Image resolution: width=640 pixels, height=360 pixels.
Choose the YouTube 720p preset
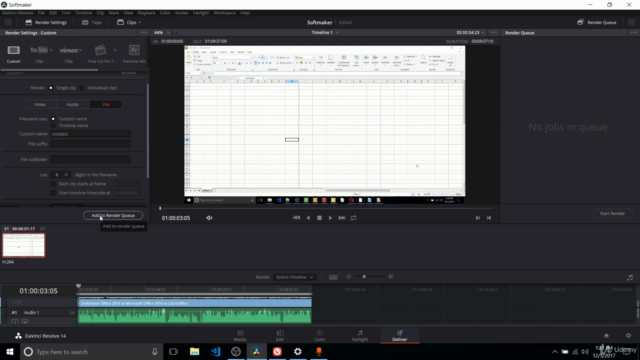pyautogui.click(x=39, y=50)
